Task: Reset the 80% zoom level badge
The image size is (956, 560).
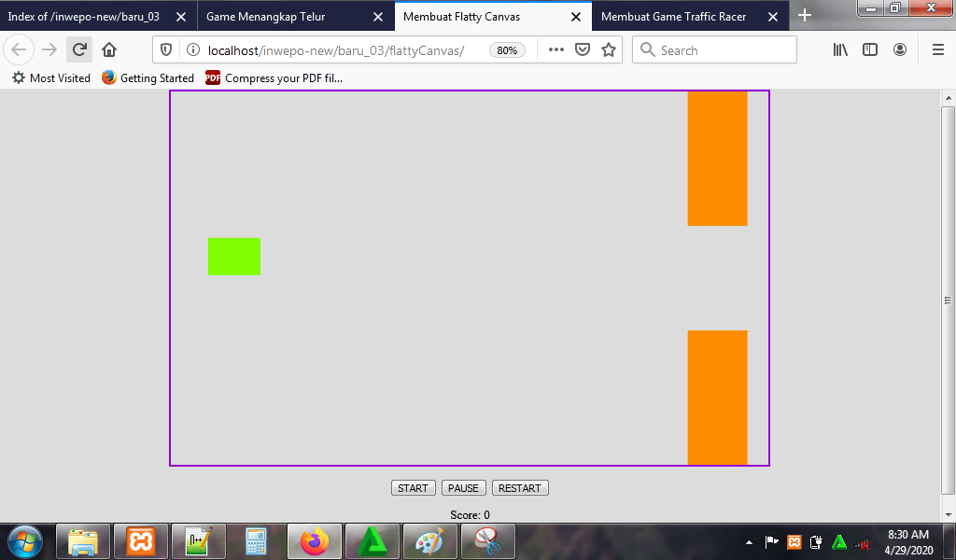Action: pos(507,50)
